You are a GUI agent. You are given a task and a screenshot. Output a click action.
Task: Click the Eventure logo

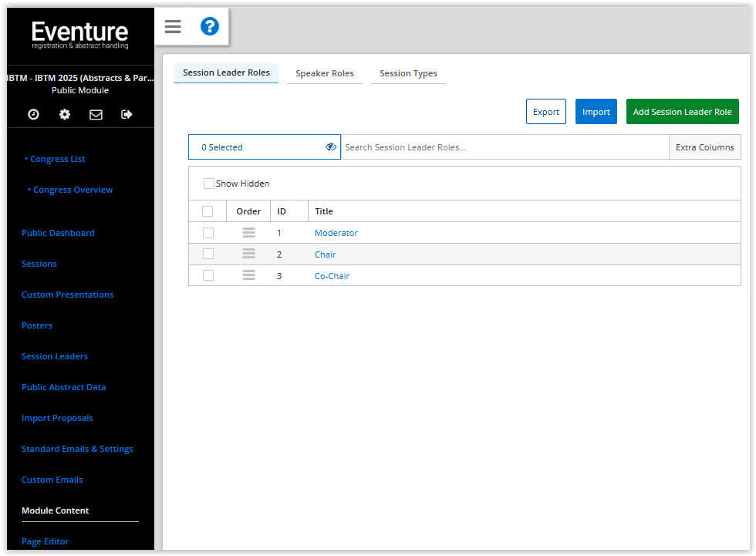coord(80,35)
